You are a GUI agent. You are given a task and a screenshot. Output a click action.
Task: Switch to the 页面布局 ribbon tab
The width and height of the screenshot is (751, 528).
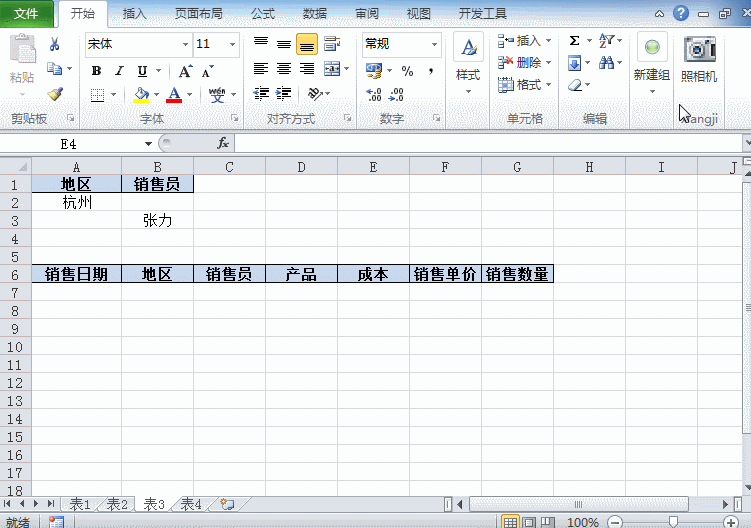point(199,13)
